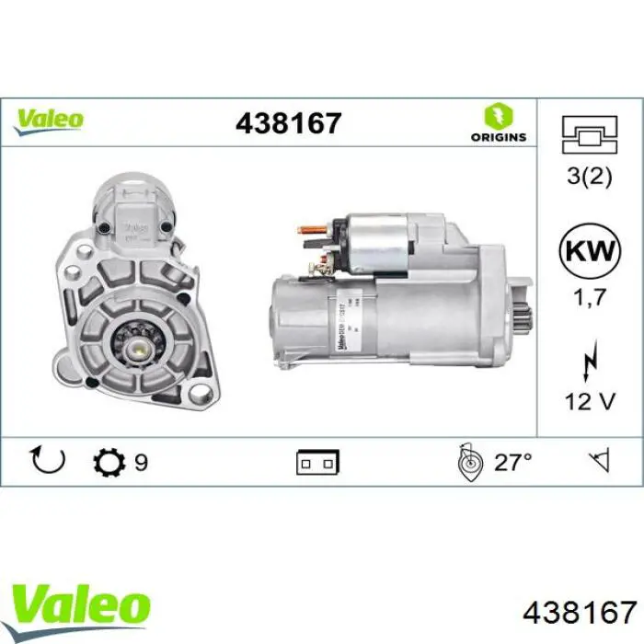
Task: Click the battery terminal connector icon
Action: [318, 463]
